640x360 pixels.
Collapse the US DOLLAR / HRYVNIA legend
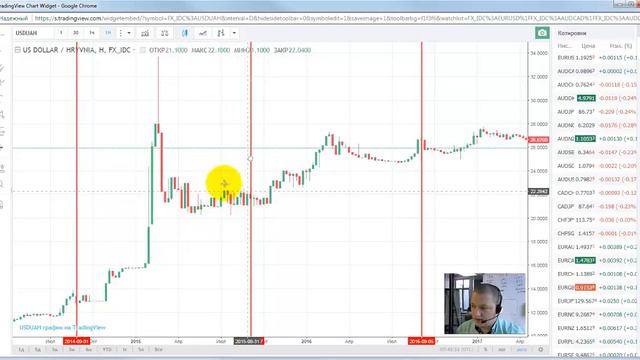(x=18, y=50)
